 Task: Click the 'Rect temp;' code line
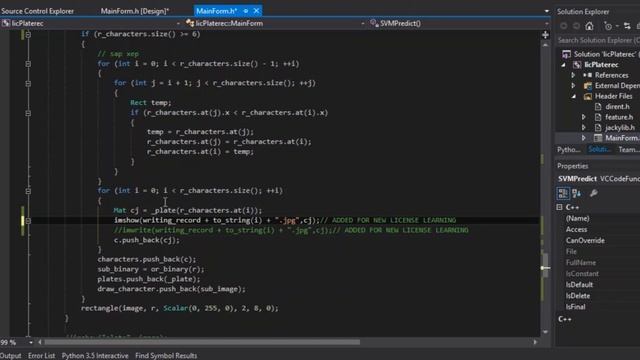click(151, 102)
